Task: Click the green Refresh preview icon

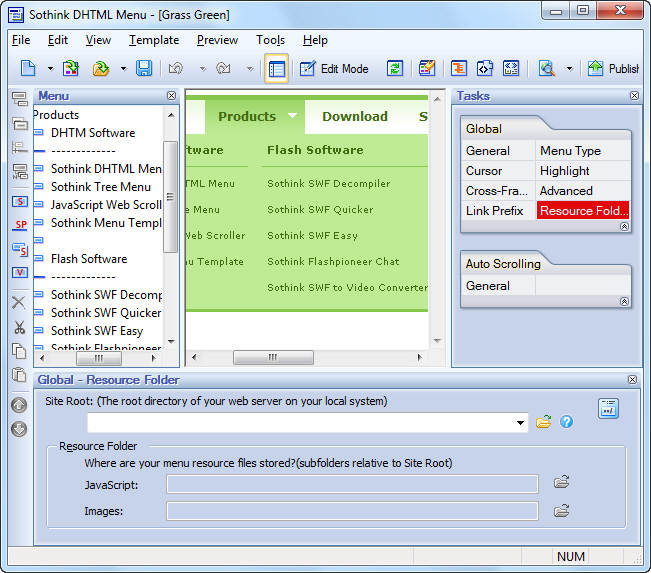Action: pos(394,68)
